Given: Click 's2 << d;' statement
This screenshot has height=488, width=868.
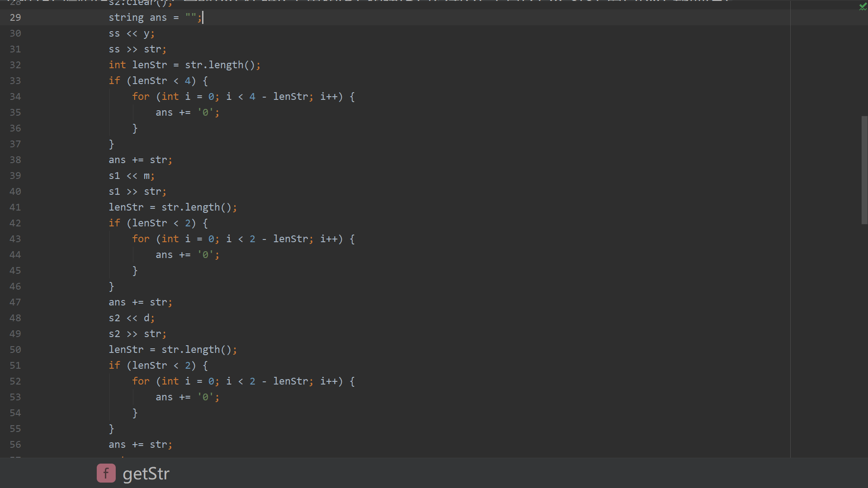Looking at the screenshot, I should click(x=132, y=318).
